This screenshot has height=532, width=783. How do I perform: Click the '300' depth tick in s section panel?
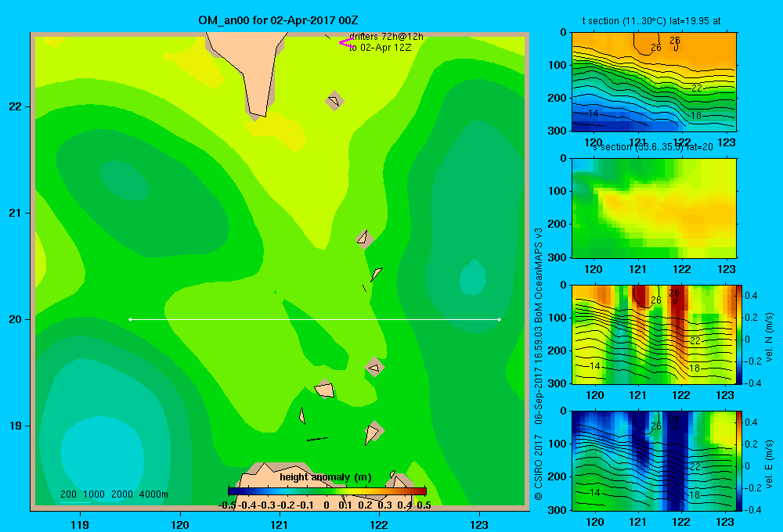pos(556,257)
